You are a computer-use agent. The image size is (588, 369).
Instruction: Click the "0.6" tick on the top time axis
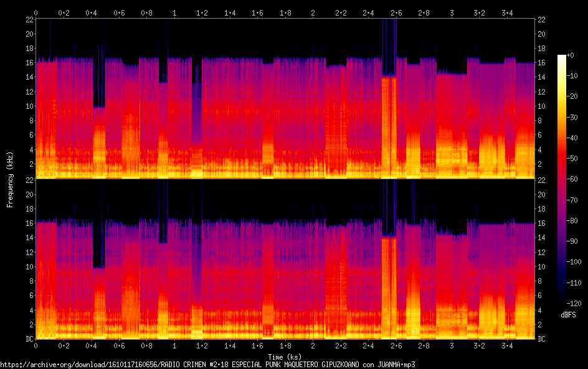[x=119, y=13]
